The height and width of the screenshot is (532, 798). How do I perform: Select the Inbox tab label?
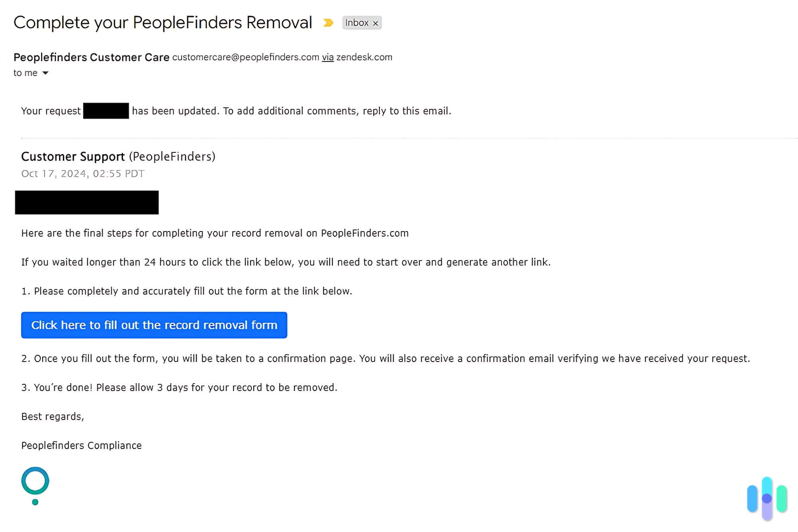pyautogui.click(x=357, y=22)
